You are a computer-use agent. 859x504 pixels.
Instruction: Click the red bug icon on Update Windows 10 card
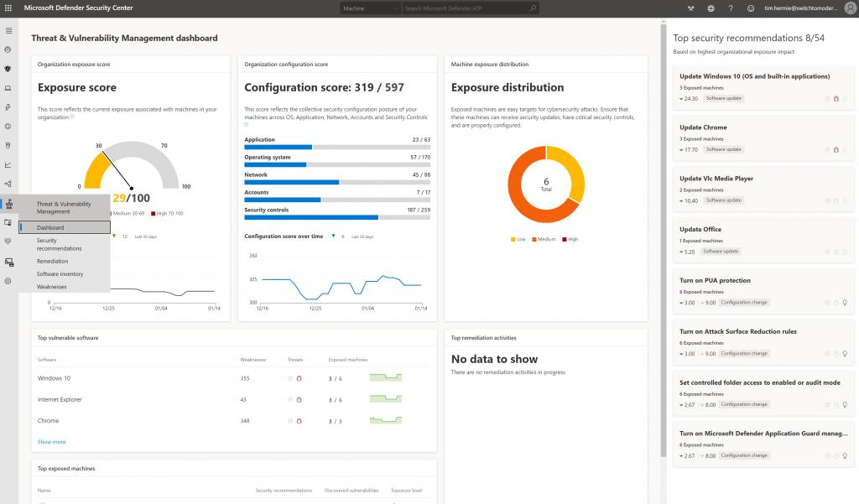pyautogui.click(x=836, y=99)
